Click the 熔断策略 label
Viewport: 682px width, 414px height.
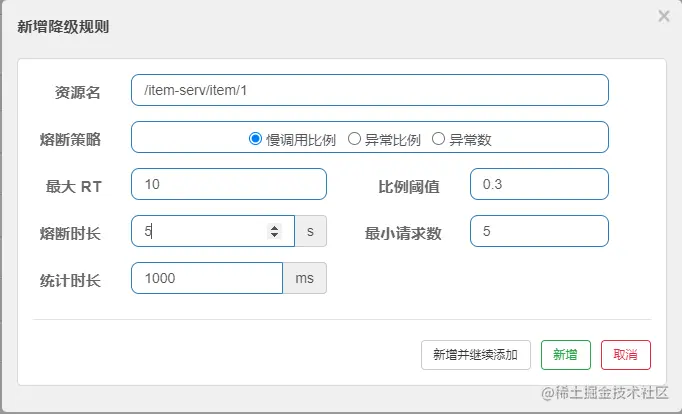click(70, 140)
